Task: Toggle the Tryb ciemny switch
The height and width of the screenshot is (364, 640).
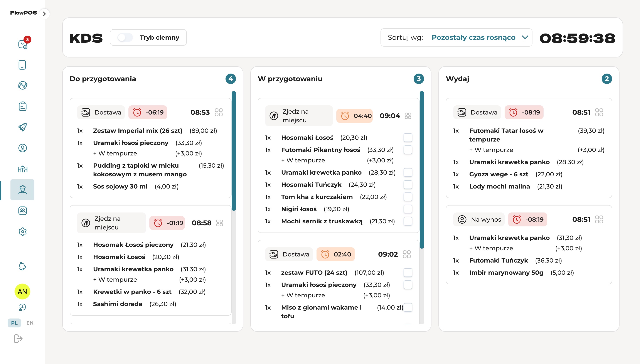Action: point(125,37)
